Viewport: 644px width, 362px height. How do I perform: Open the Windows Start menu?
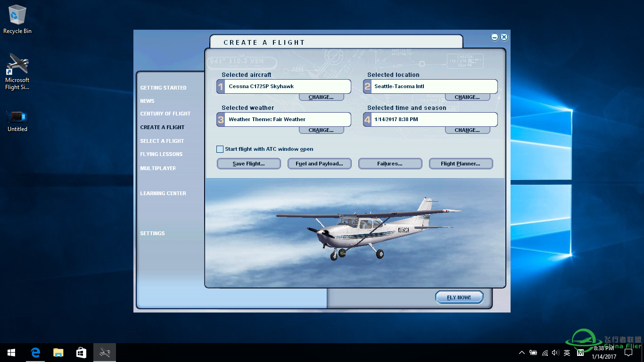[11, 353]
